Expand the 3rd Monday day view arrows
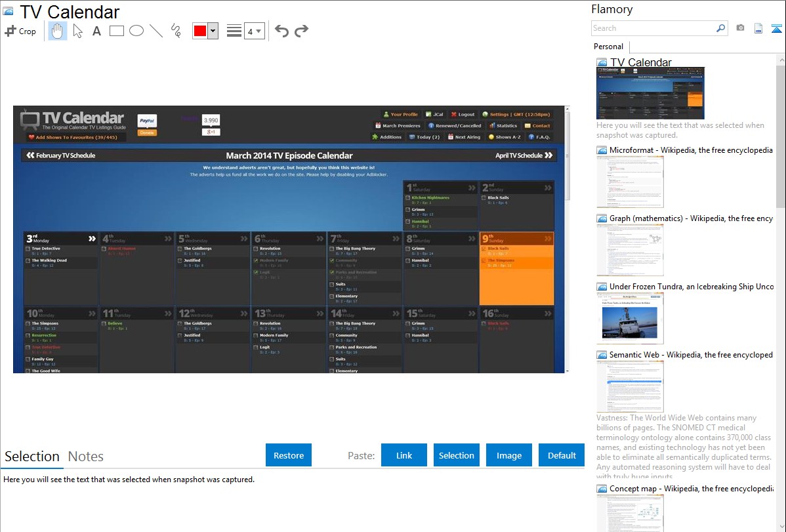 (x=92, y=239)
